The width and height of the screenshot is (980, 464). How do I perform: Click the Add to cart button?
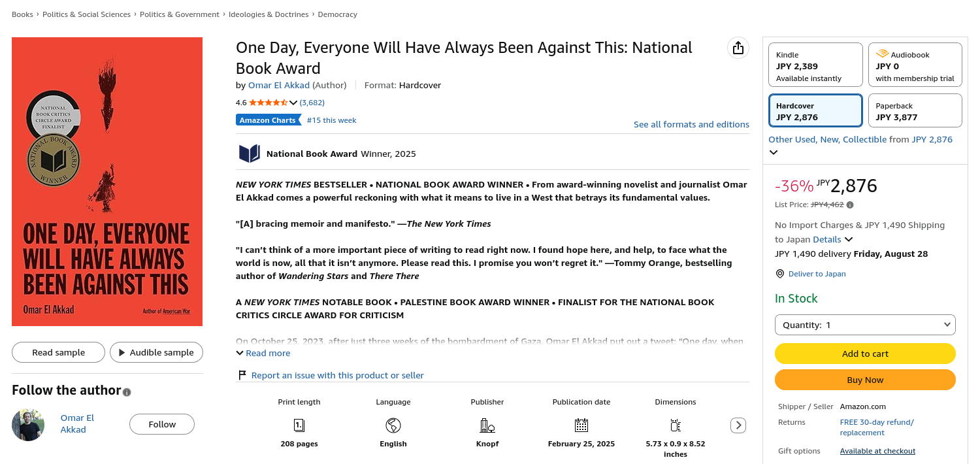click(x=865, y=354)
